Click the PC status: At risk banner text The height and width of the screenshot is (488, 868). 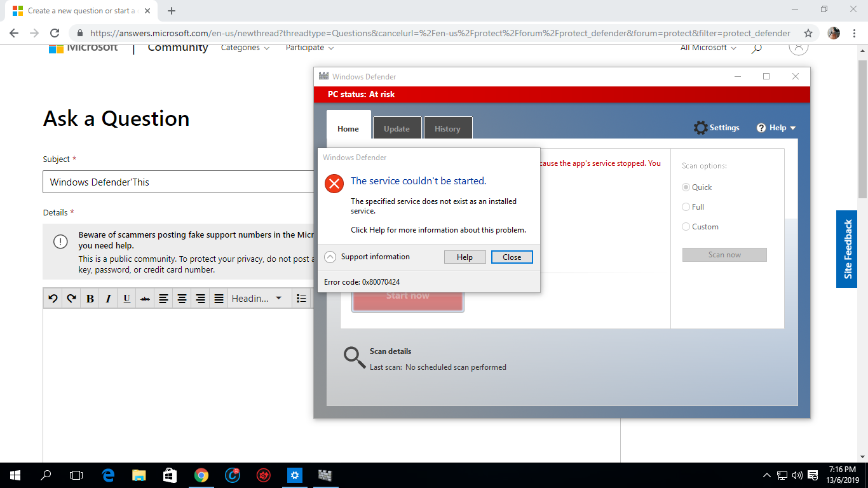point(361,94)
